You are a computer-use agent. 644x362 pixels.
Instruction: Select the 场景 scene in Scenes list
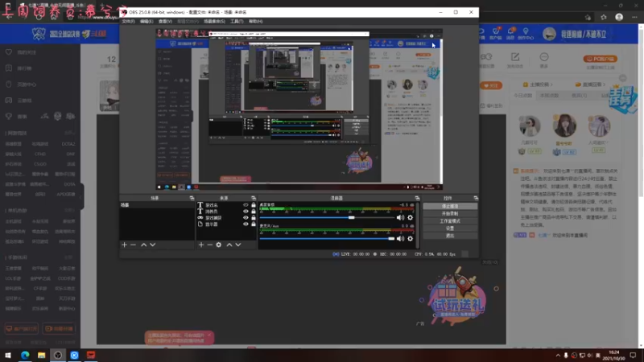click(157, 205)
